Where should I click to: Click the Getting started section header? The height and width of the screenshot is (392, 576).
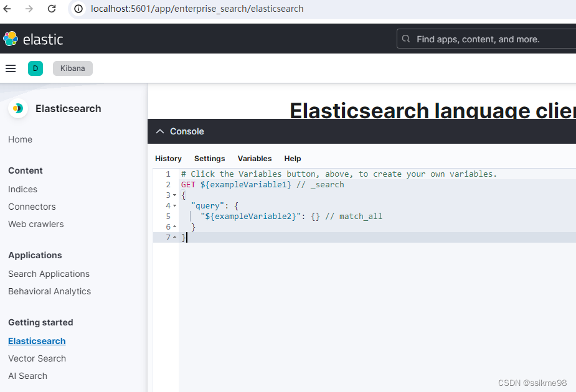tap(40, 322)
